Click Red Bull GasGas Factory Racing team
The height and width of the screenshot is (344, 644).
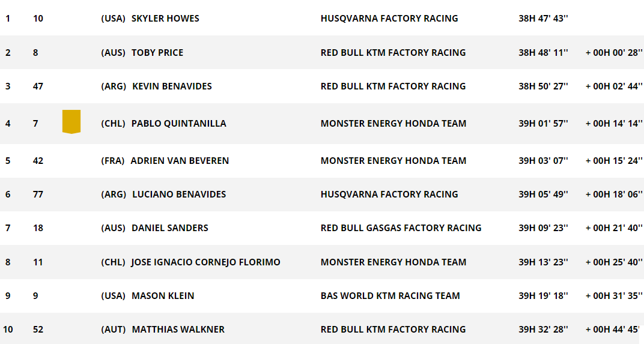click(401, 228)
